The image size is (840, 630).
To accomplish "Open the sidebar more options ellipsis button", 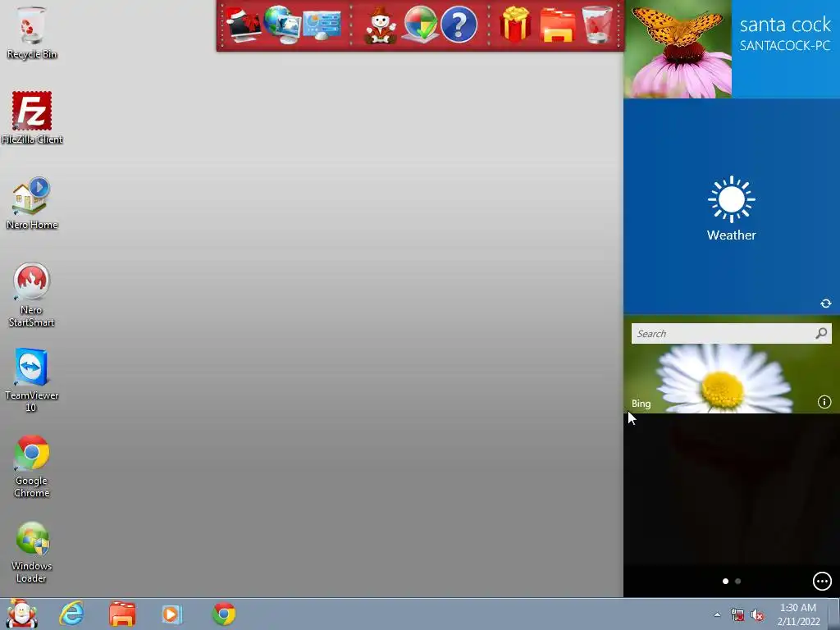I will [x=822, y=581].
